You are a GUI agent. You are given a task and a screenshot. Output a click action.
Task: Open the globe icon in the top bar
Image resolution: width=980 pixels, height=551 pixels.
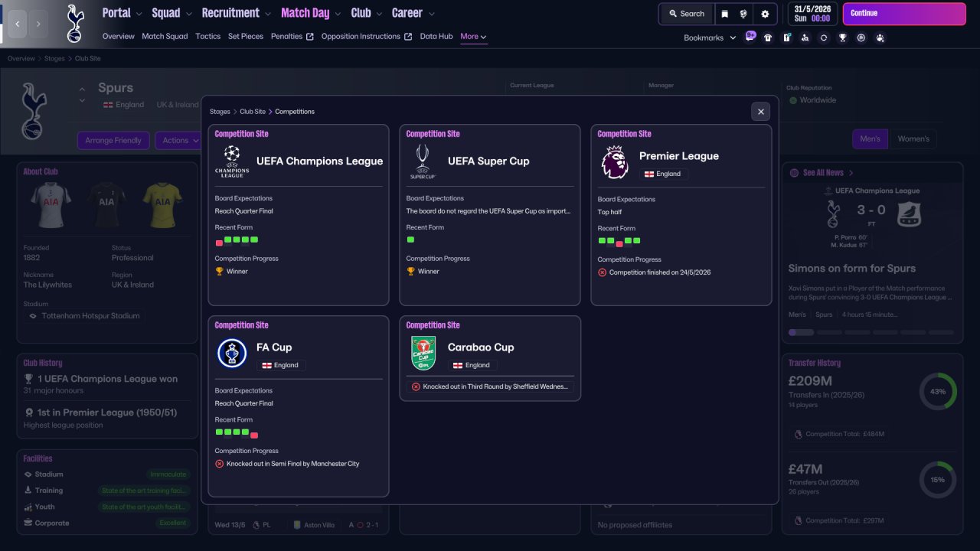click(x=743, y=14)
